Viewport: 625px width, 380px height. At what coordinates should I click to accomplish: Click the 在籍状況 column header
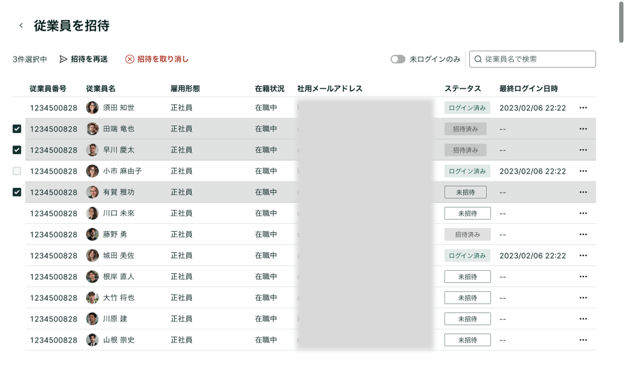tap(269, 89)
